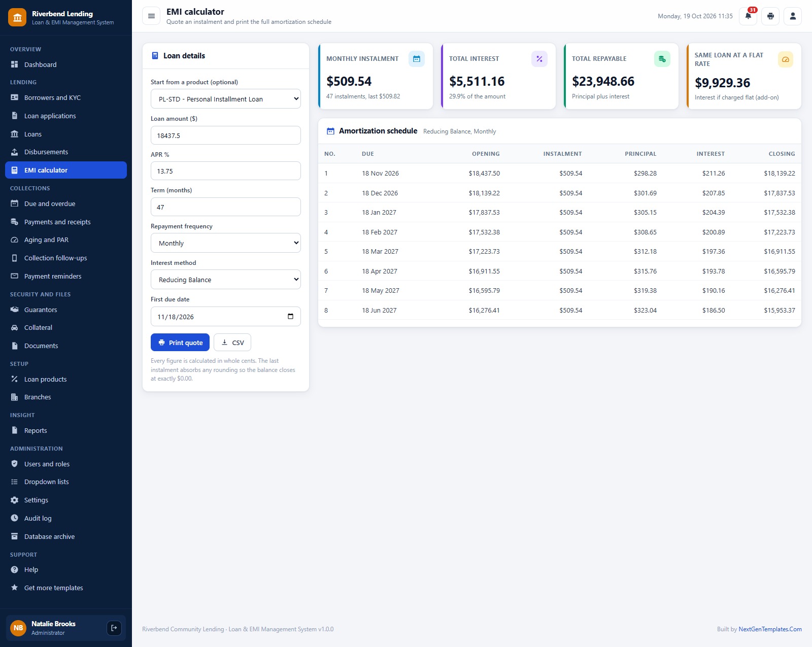Click the coins icon on Total Repayable card
Image resolution: width=812 pixels, height=647 pixels.
(662, 59)
